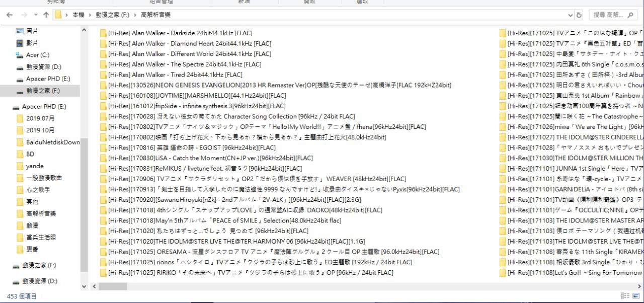644x303 pixels.
Task: Click the file list horizontal scrollbar thumb
Action: coord(113,286)
